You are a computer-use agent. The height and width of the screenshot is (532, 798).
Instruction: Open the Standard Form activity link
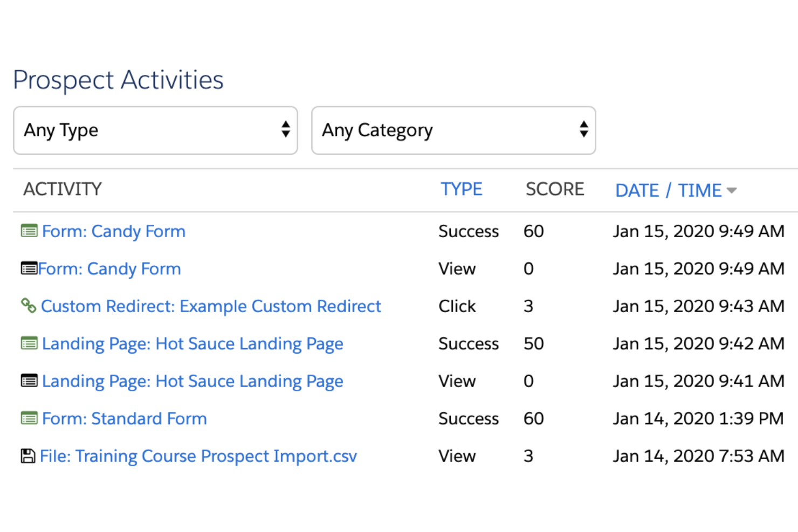[x=124, y=418]
